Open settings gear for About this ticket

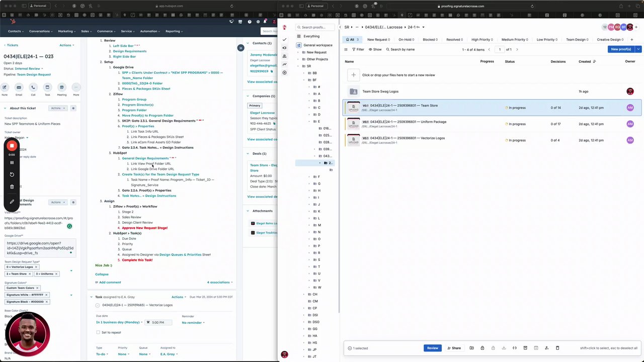coord(73,108)
